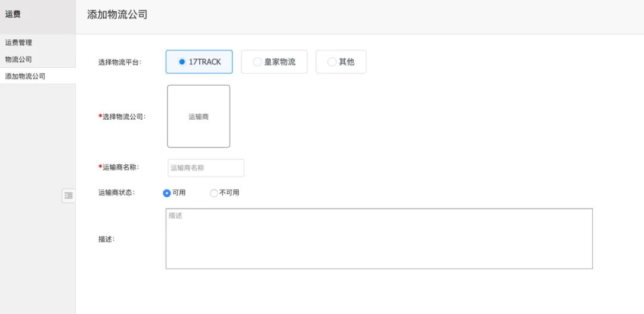Click inside the 描述 text area

379,239
